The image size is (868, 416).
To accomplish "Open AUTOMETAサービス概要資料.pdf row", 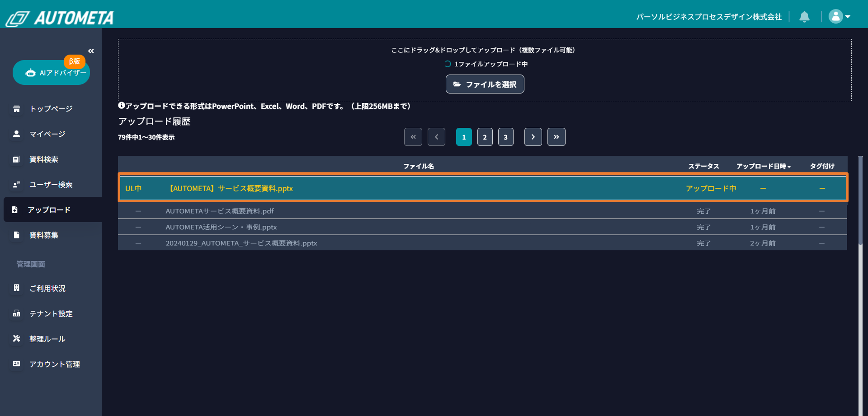I will click(482, 211).
